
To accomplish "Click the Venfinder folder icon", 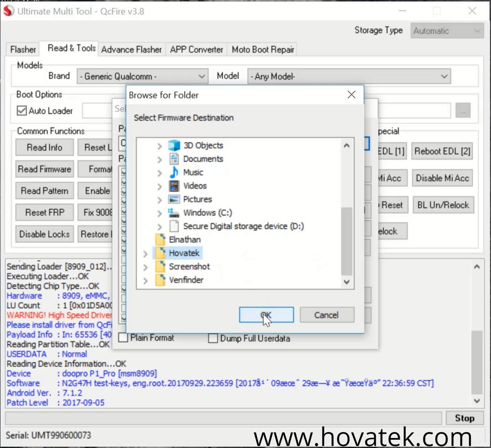I will coord(160,280).
